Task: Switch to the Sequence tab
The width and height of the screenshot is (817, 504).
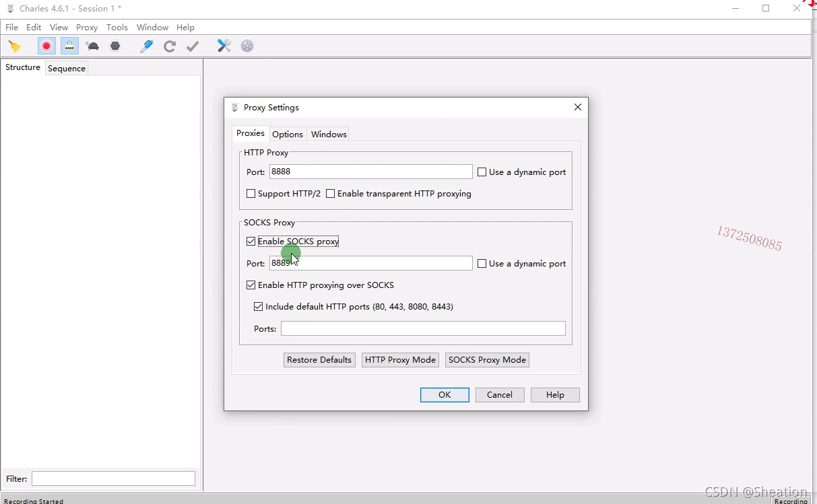Action: (67, 68)
